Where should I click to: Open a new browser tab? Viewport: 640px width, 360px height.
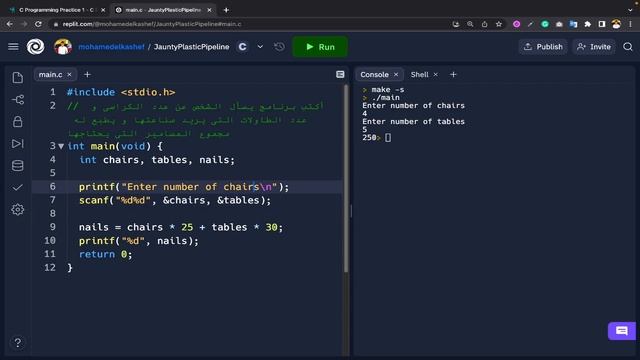point(226,10)
